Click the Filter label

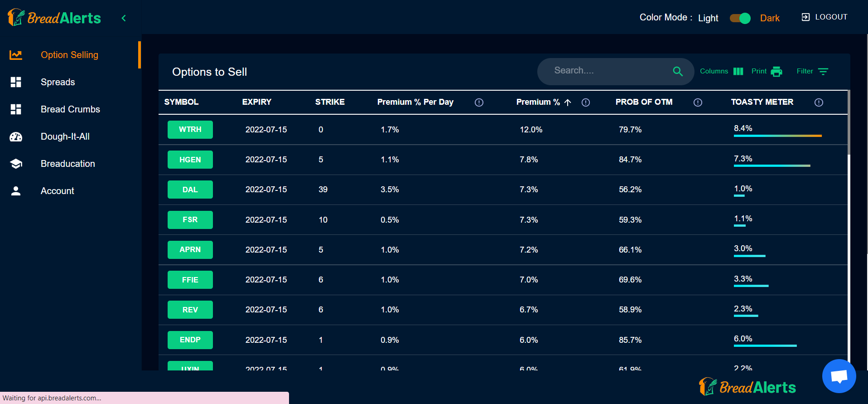tap(805, 71)
